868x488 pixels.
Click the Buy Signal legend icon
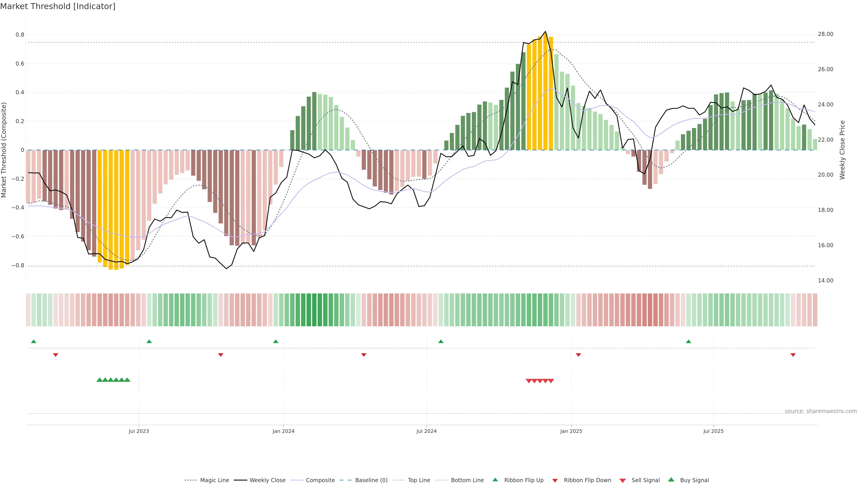click(x=671, y=480)
